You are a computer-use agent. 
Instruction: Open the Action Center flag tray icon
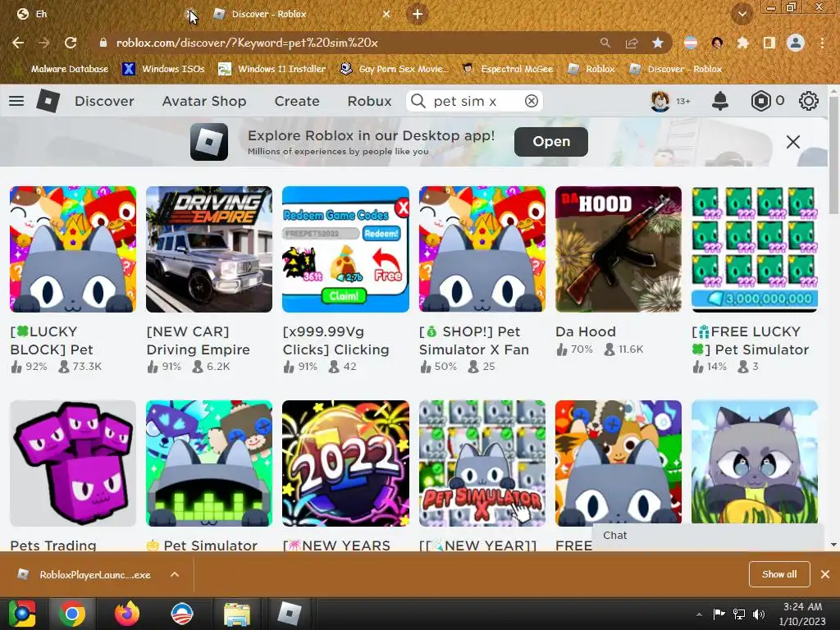[x=719, y=614]
